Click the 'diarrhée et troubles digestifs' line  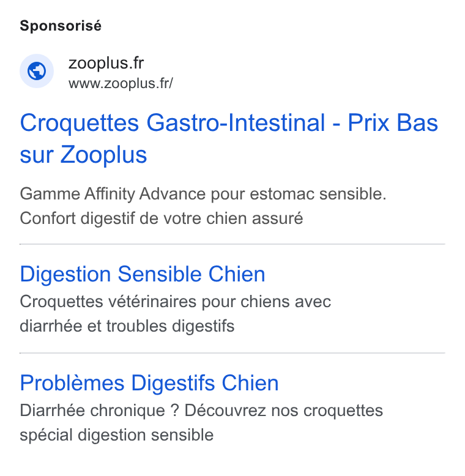tap(127, 326)
